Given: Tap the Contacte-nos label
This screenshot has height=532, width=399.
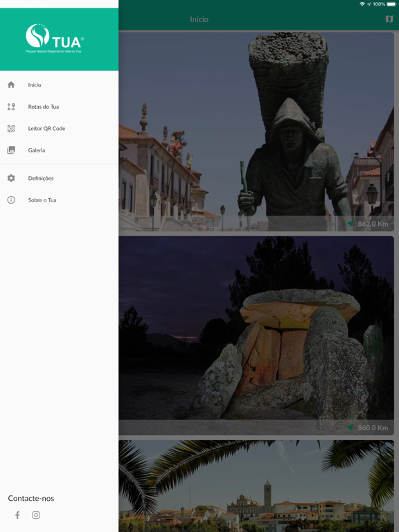Looking at the screenshot, I should (x=31, y=498).
